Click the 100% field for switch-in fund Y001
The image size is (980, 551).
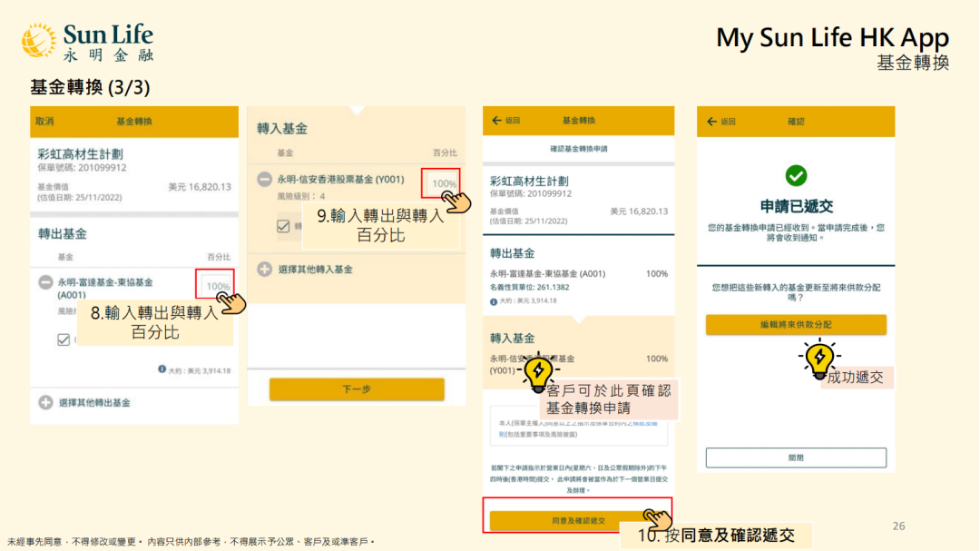point(441,183)
